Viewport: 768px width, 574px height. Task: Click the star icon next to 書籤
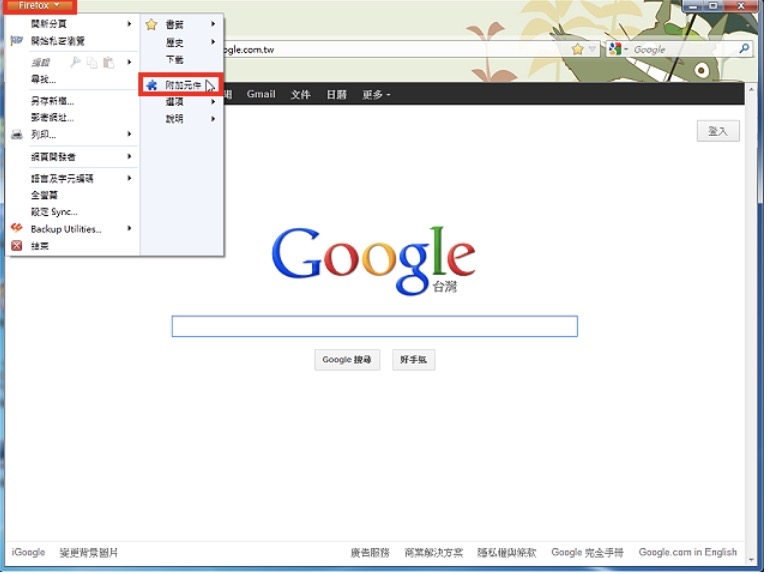pos(151,24)
